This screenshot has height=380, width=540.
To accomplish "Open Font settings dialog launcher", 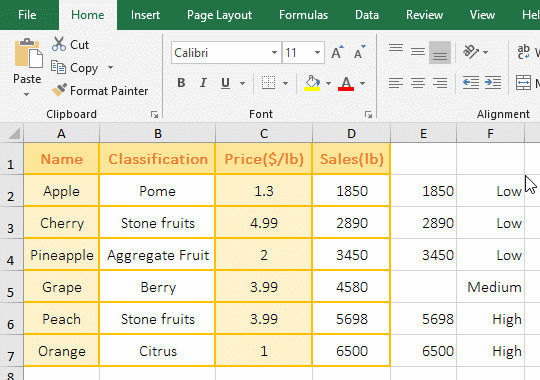I will pyautogui.click(x=368, y=114).
